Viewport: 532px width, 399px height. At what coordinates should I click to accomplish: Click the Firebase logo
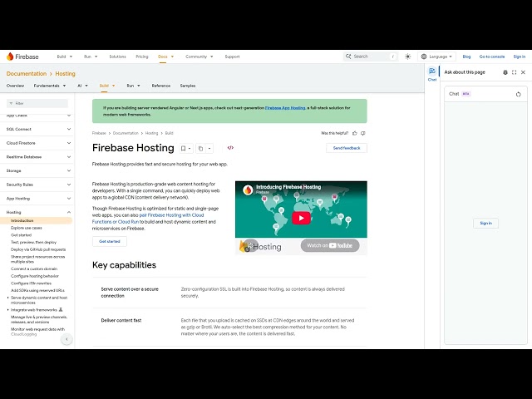coord(22,57)
